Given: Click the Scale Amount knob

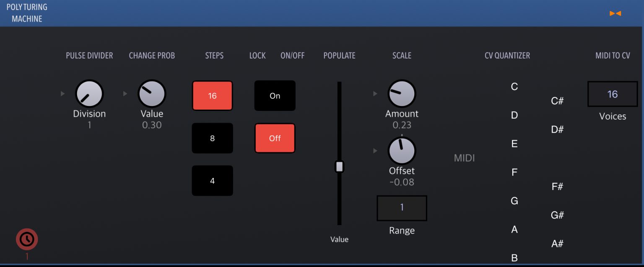Looking at the screenshot, I should [402, 94].
